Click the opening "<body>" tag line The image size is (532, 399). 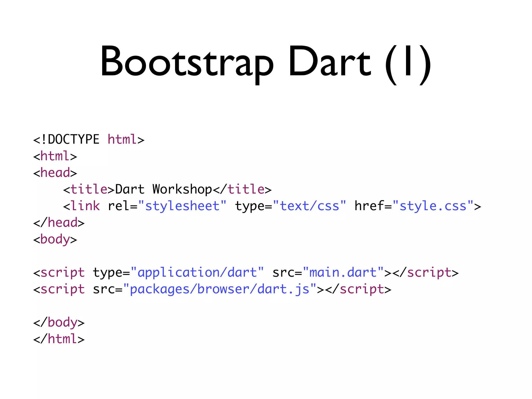tap(55, 240)
